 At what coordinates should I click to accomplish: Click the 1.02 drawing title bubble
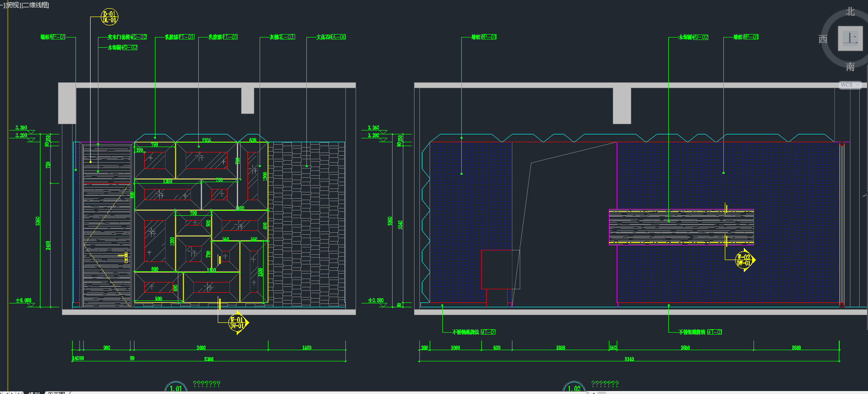[574, 388]
